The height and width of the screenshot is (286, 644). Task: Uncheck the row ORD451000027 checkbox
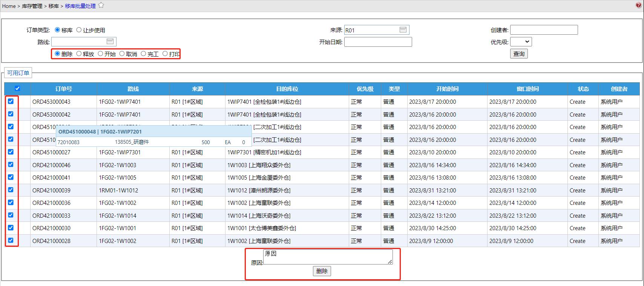pos(11,152)
